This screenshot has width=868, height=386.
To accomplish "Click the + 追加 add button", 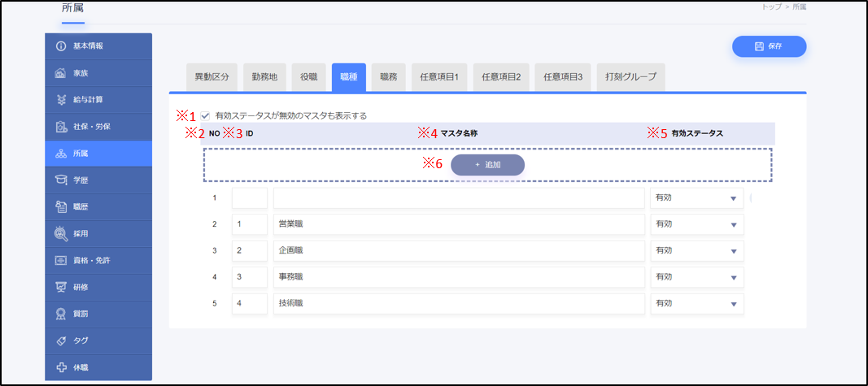I will pos(488,165).
